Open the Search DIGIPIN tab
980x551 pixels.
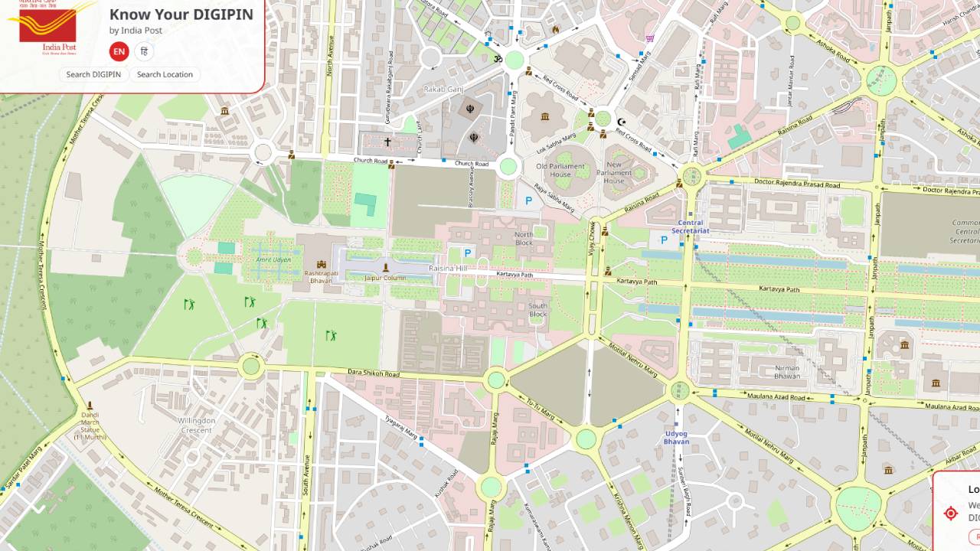click(93, 74)
